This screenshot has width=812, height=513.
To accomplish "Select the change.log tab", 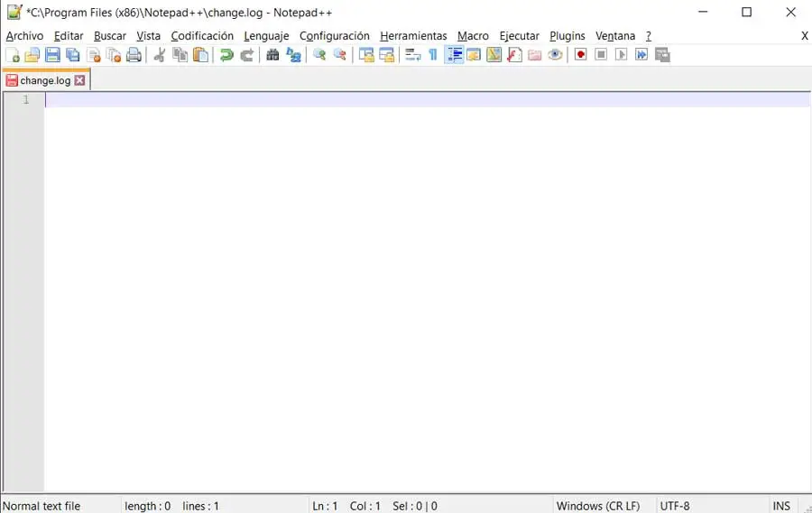I will (x=45, y=80).
